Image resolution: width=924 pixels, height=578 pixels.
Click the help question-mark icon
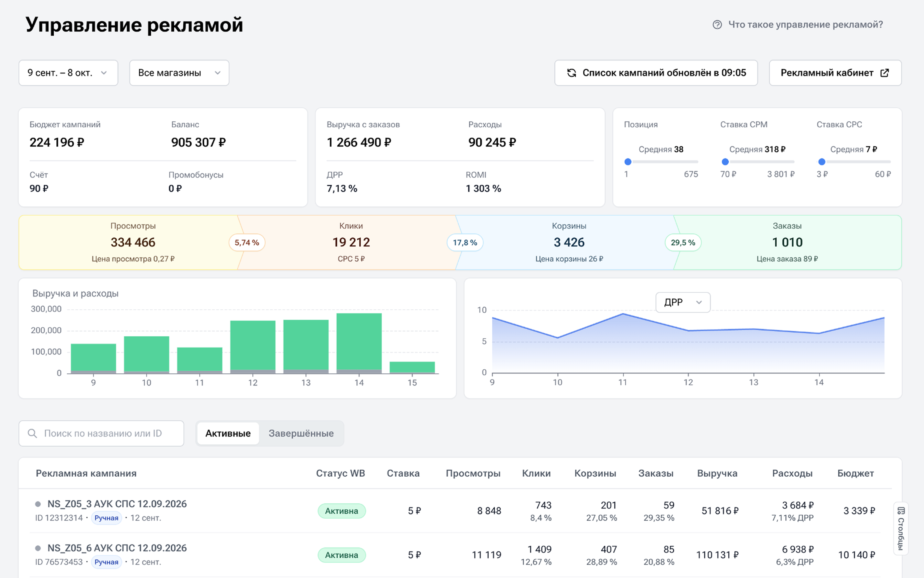717,25
